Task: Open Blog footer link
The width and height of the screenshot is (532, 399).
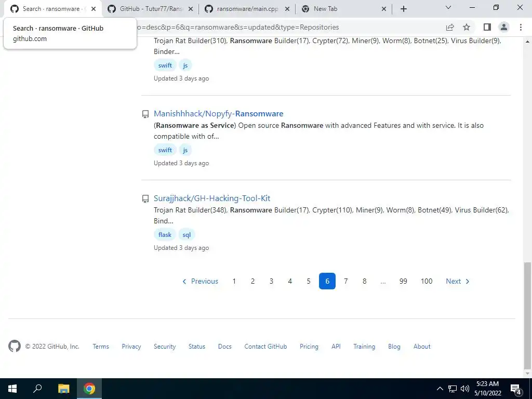Action: 394,347
